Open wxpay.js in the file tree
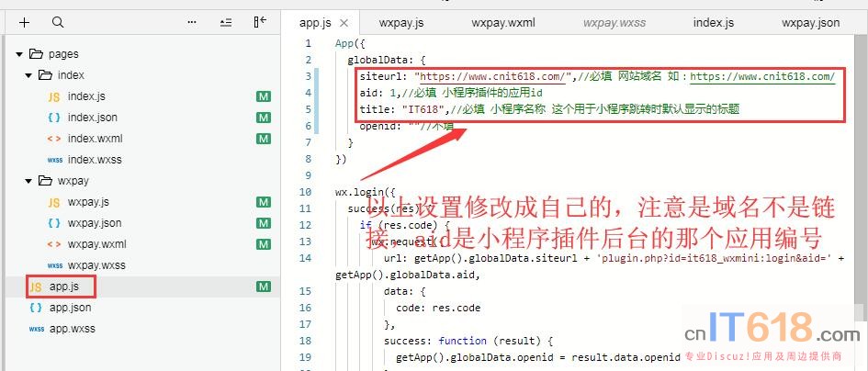Image resolution: width=868 pixels, height=371 pixels. pyautogui.click(x=88, y=202)
